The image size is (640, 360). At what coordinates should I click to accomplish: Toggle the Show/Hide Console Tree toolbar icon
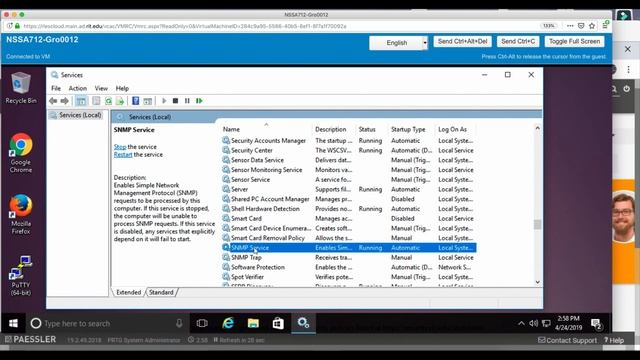[x=81, y=101]
